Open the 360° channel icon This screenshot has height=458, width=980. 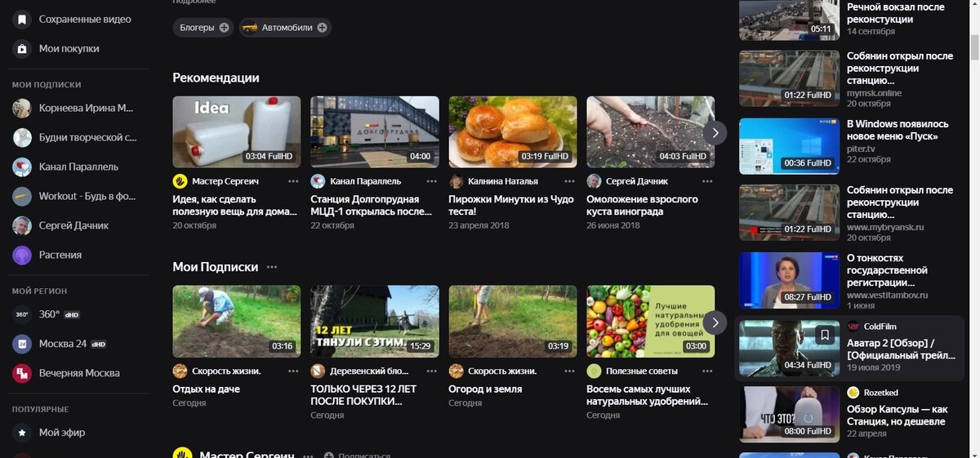[x=22, y=314]
